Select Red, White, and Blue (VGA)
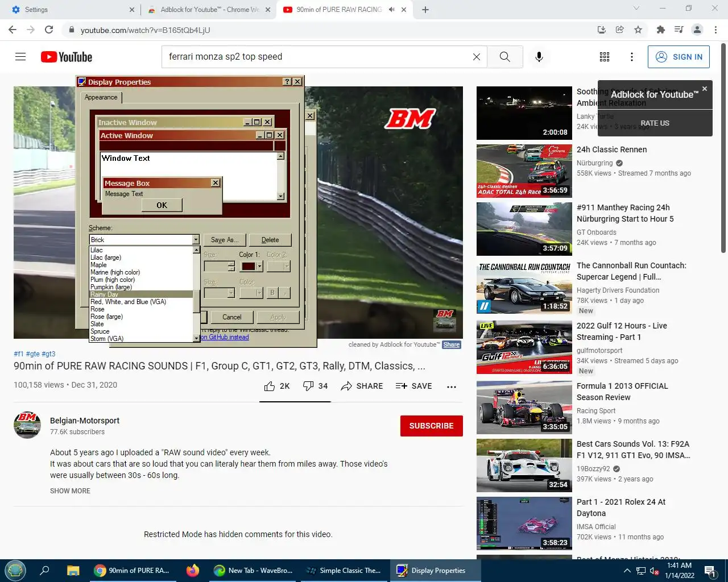Screen dimensions: 728x582 click(x=141, y=302)
